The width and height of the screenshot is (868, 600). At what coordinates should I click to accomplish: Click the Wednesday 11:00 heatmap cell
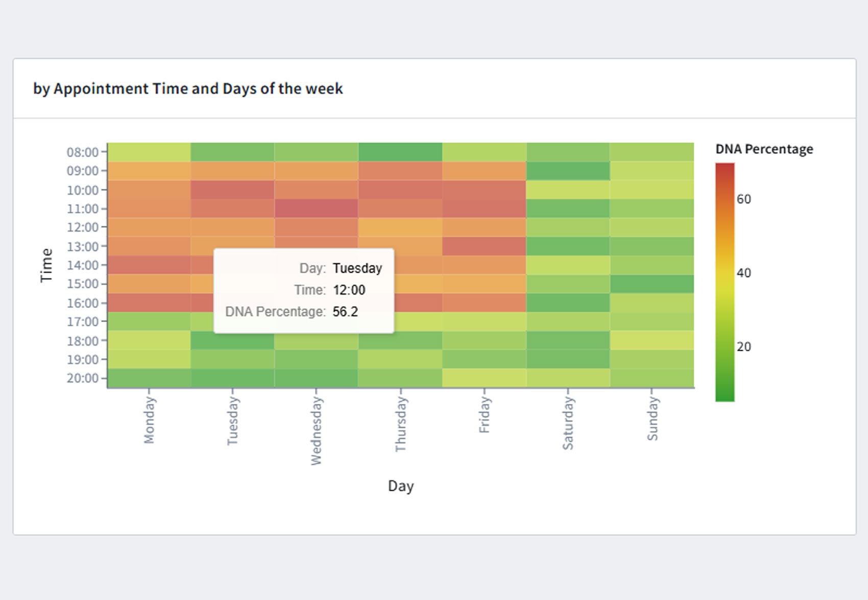tap(316, 209)
